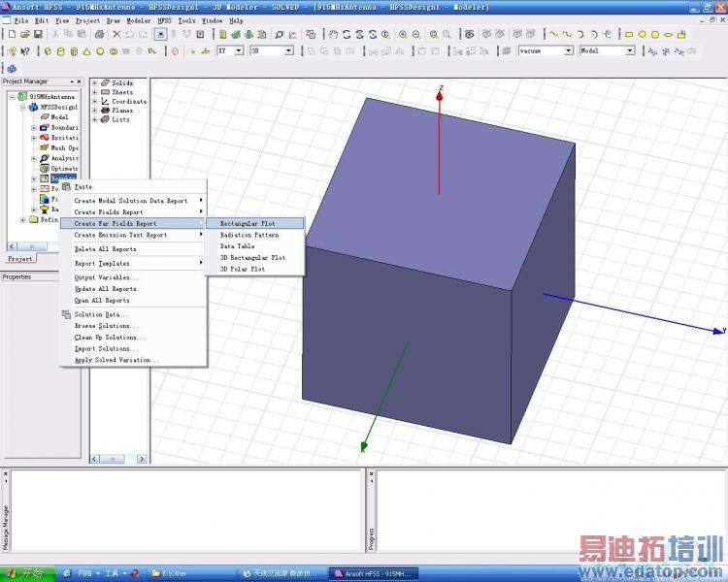Click the model tree horizontal scrollbar
This screenshot has width=728, height=582.
point(117,459)
